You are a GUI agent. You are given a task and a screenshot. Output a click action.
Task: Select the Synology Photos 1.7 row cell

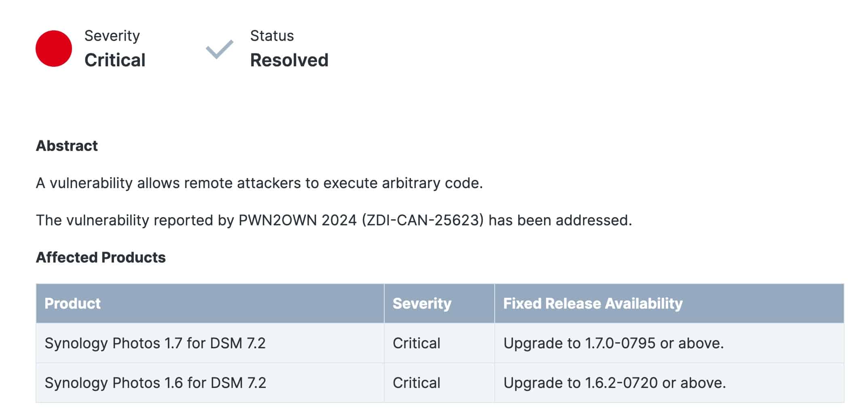point(210,343)
